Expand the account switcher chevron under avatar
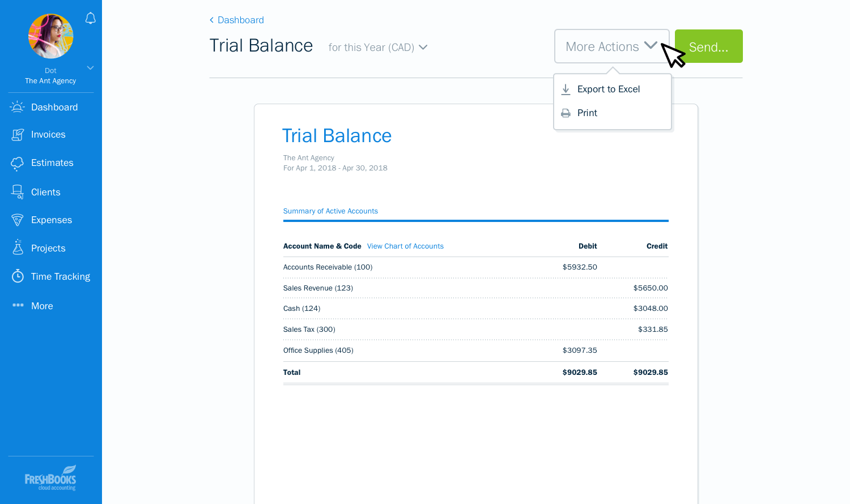Viewport: 850px width, 504px height. 90,68
